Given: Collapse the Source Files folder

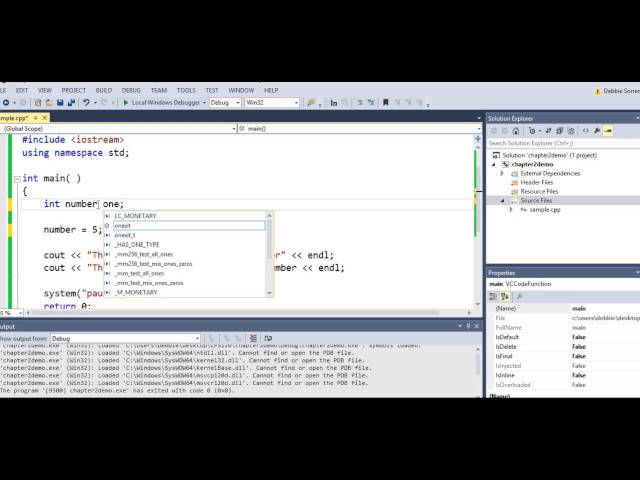Looking at the screenshot, I should 502,201.
